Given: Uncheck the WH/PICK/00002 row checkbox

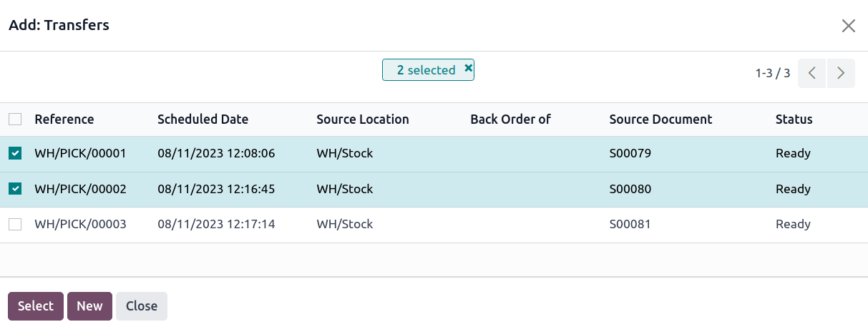Looking at the screenshot, I should tap(15, 189).
